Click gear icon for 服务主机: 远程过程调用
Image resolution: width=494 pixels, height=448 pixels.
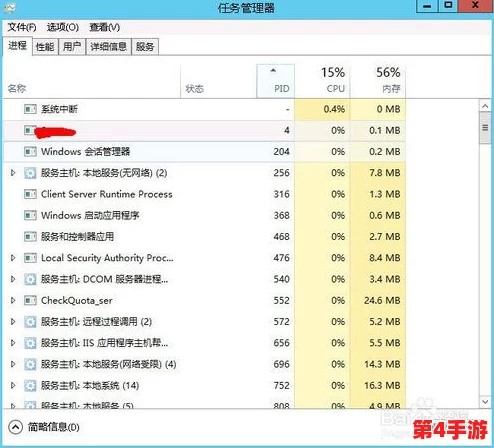(30, 322)
